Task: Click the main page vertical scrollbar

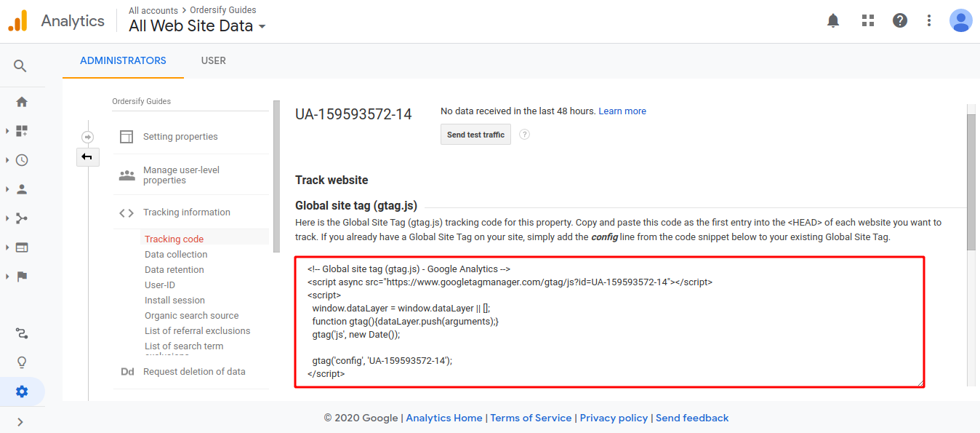Action: [971, 182]
